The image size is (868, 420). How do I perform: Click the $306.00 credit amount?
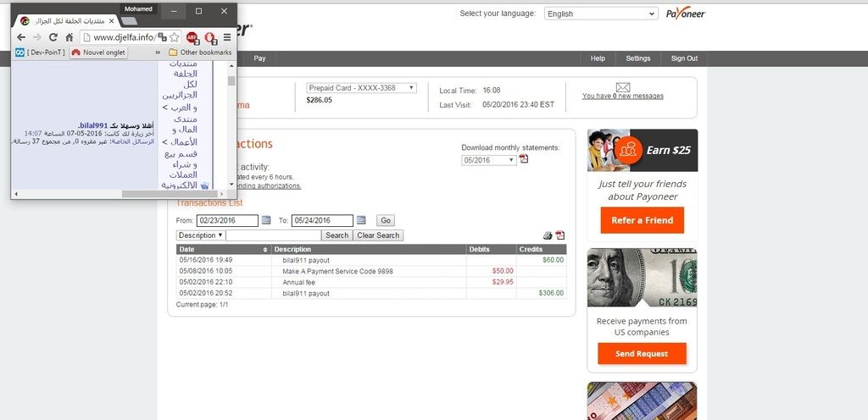click(x=551, y=294)
